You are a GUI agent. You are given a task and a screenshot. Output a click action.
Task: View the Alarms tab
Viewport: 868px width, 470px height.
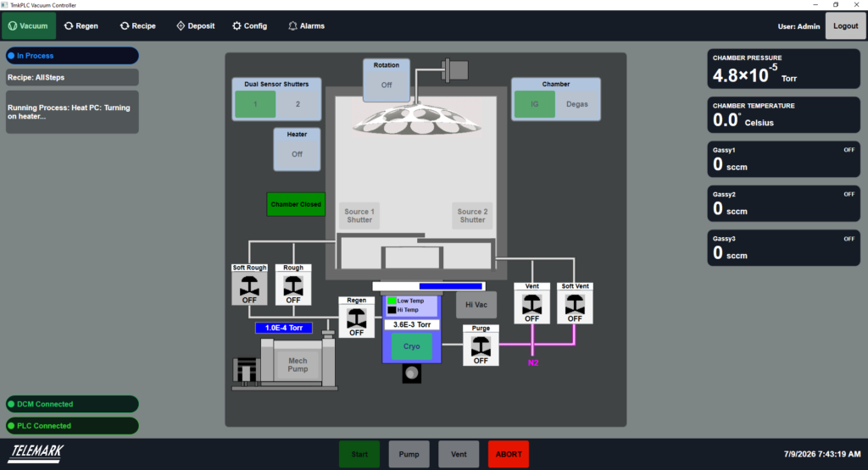coord(306,26)
